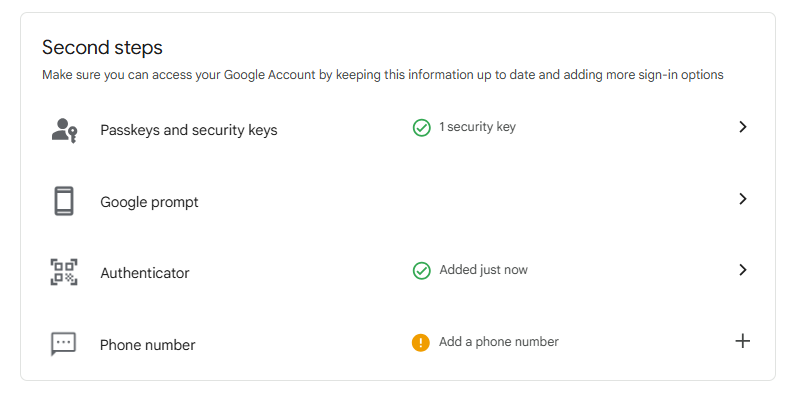Image resolution: width=801 pixels, height=394 pixels.
Task: Click the sign-in options description sentence
Action: [383, 75]
